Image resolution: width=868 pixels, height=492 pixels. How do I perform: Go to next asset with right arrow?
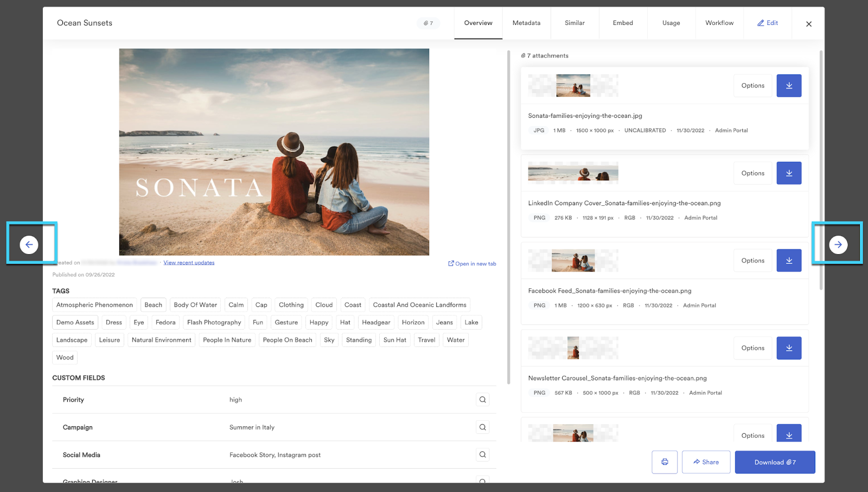pyautogui.click(x=838, y=244)
